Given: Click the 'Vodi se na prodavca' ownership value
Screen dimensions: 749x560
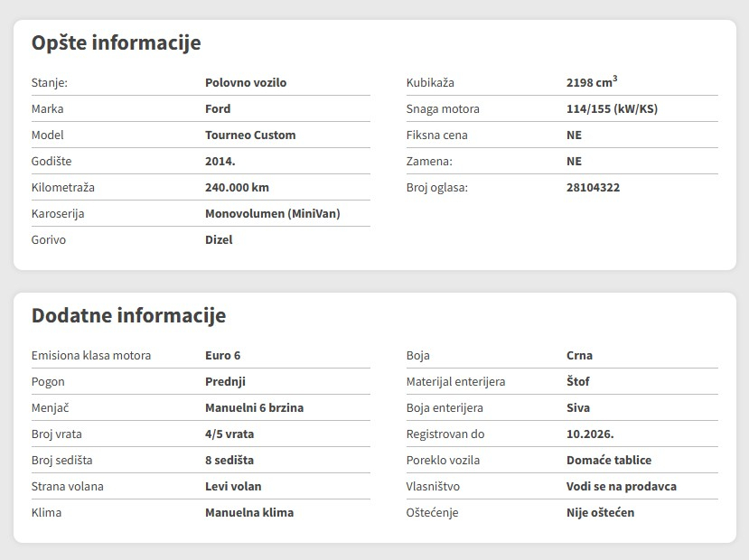Looking at the screenshot, I should pyautogui.click(x=621, y=486).
